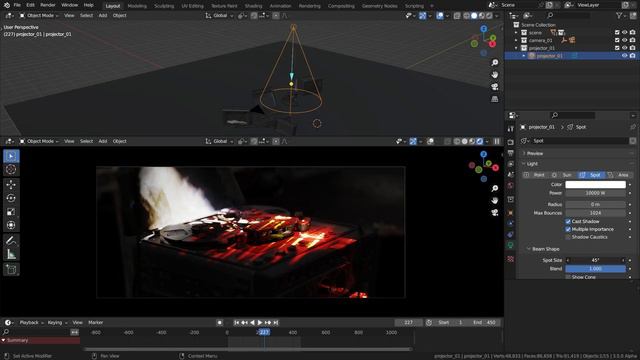The width and height of the screenshot is (640, 360).
Task: Pause render preview in lower viewport header
Action: [497, 141]
